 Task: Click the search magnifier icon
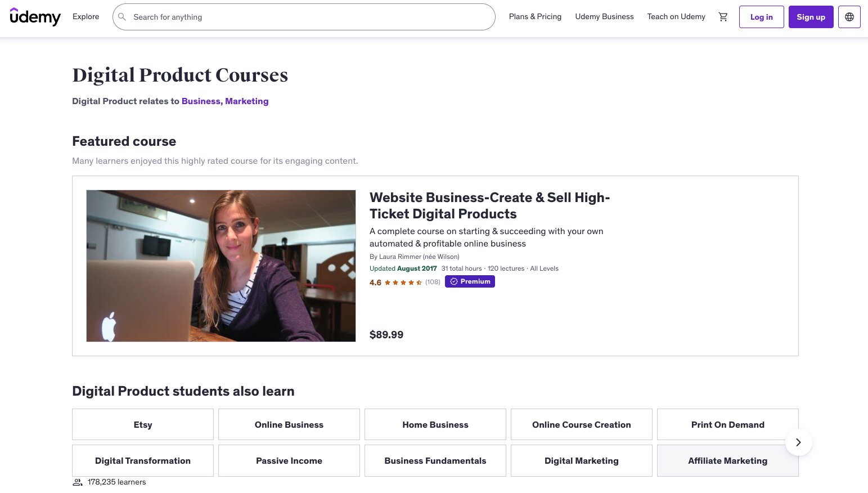122,17
